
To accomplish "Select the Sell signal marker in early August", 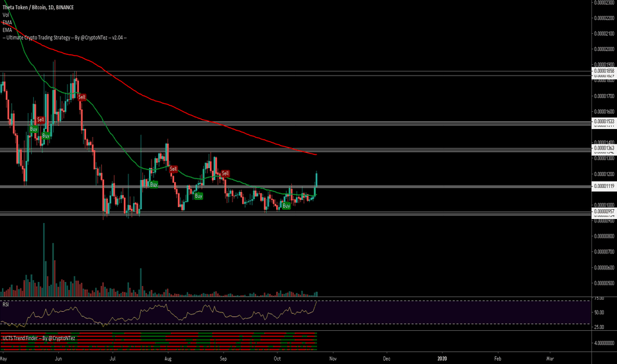I will tap(173, 169).
